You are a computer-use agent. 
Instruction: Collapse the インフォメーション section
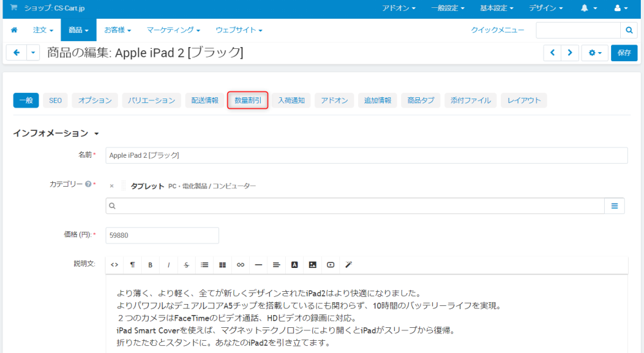(56, 133)
